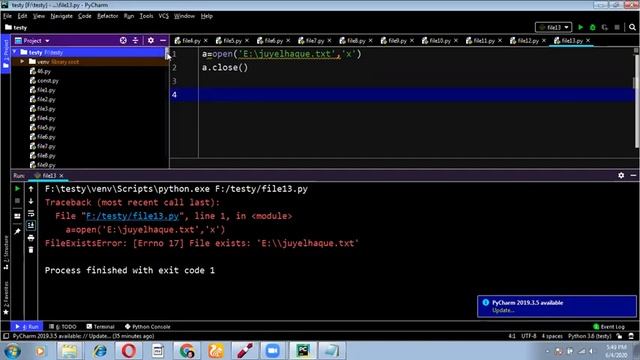
Task: Open the Refactor menu
Action: [107, 16]
